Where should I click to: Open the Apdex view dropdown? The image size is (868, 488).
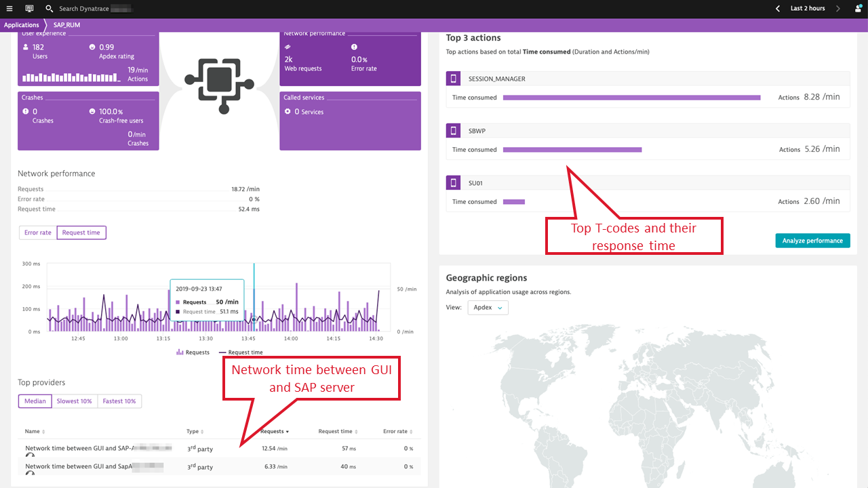pyautogui.click(x=488, y=308)
